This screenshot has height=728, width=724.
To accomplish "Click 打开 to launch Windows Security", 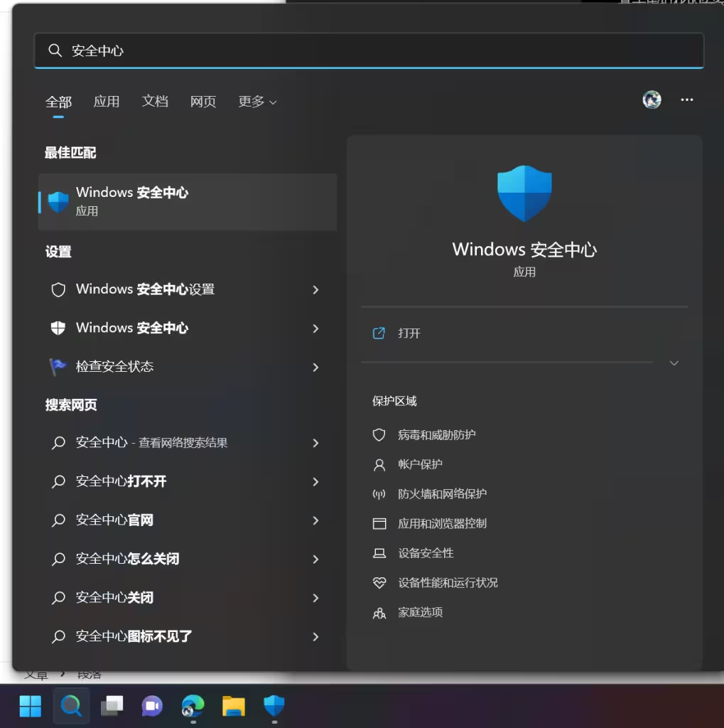I will [409, 333].
